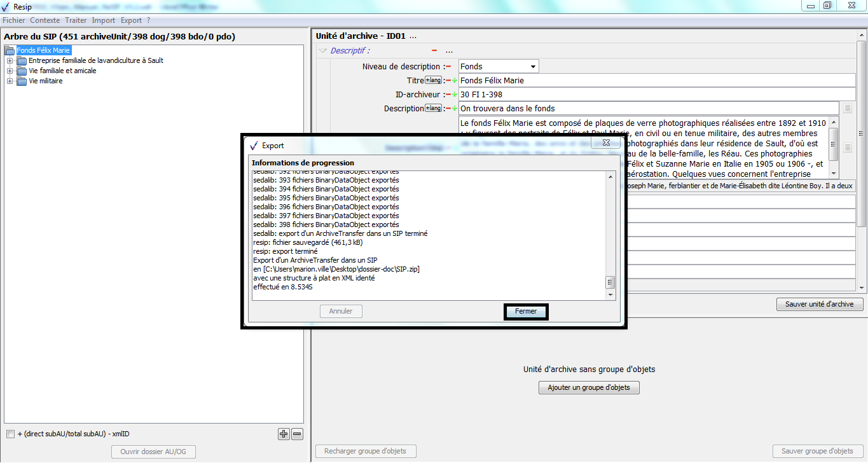Image resolution: width=868 pixels, height=463 pixels.
Task: Click the green plus next to Titre
Action: (455, 81)
